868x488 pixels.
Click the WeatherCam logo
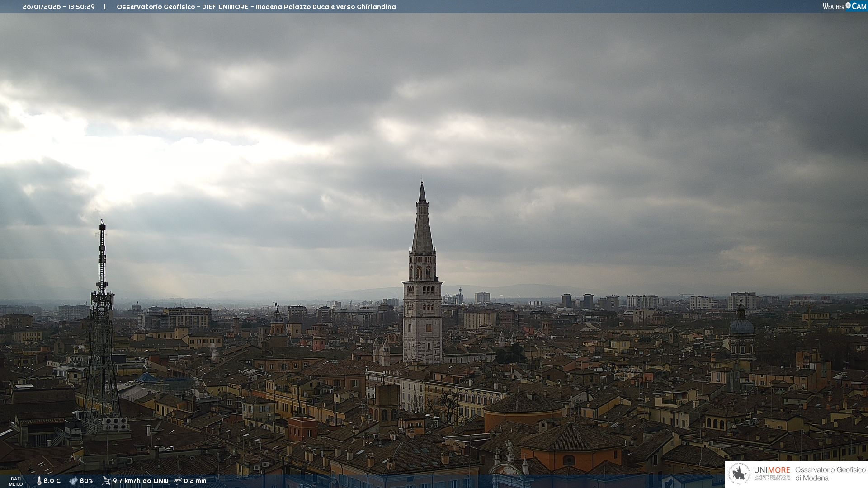[x=844, y=6]
